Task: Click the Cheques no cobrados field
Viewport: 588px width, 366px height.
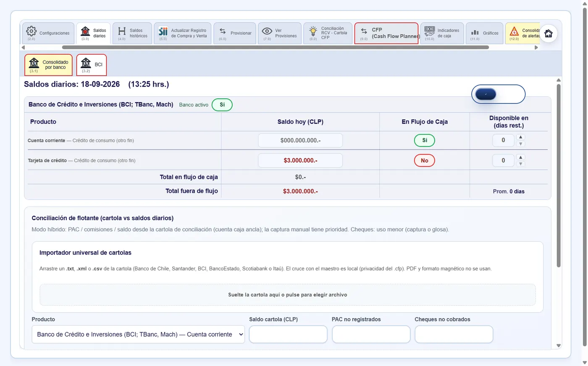Action: [x=454, y=334]
